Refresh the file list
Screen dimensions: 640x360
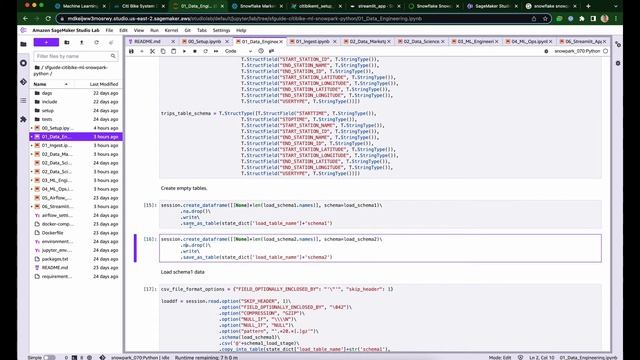pos(96,42)
